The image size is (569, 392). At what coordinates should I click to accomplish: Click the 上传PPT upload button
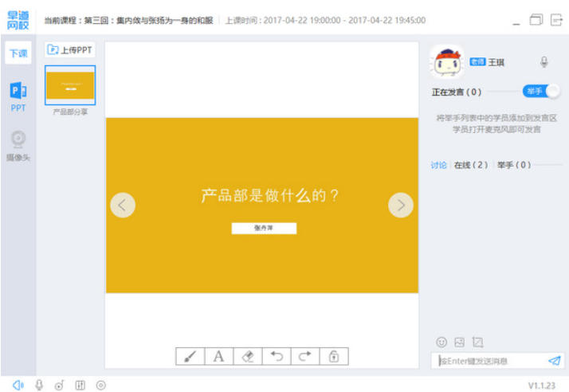70,49
